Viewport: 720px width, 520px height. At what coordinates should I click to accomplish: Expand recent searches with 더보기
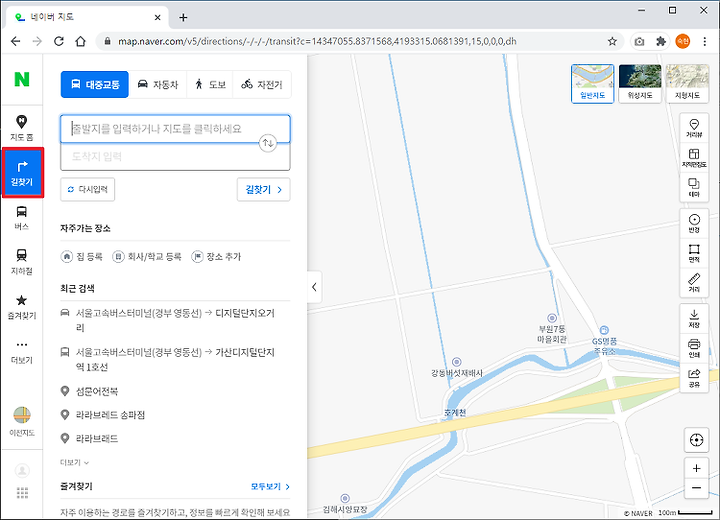[x=74, y=463]
